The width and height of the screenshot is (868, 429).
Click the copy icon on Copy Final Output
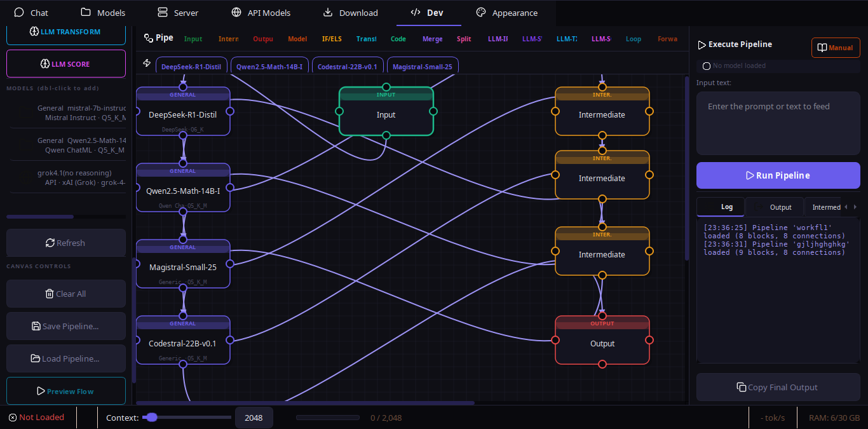point(741,387)
